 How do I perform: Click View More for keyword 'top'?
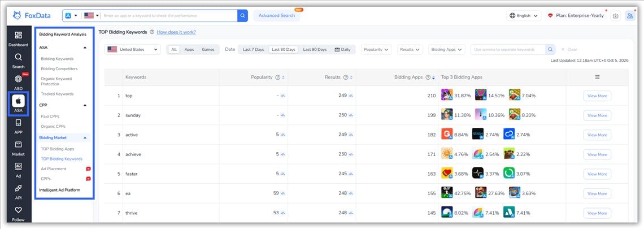(597, 96)
